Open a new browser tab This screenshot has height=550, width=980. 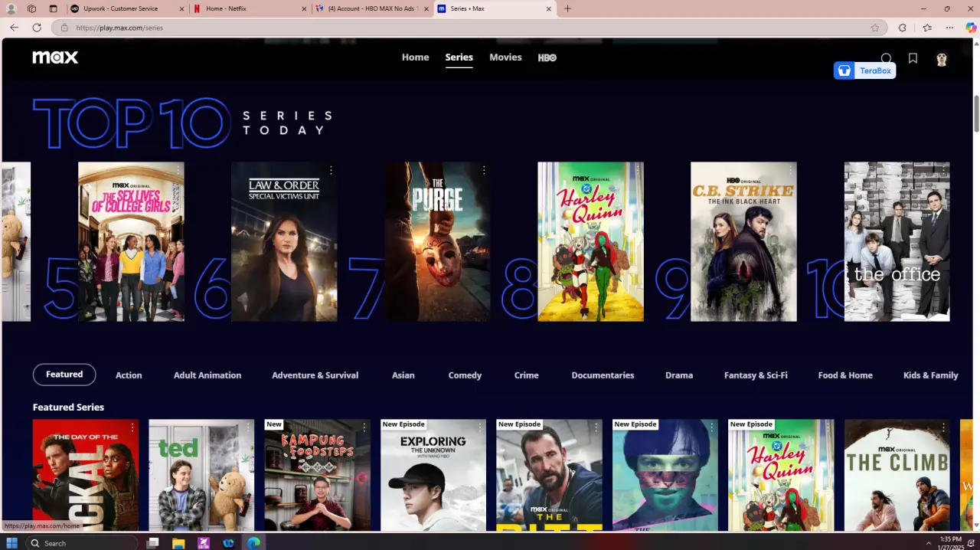tap(567, 9)
